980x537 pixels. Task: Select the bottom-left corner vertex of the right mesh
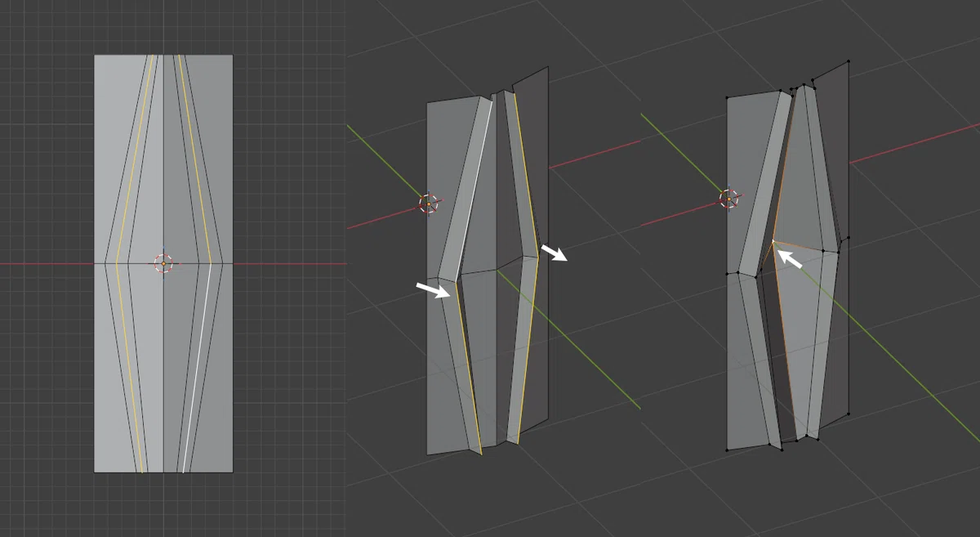pos(727,450)
